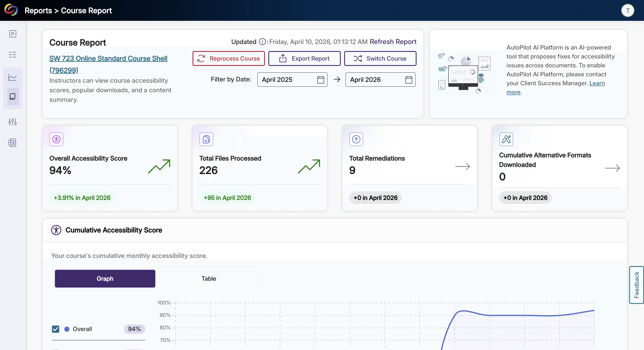The width and height of the screenshot is (644, 350).
Task: Click the app logo in header
Action: coord(11,10)
